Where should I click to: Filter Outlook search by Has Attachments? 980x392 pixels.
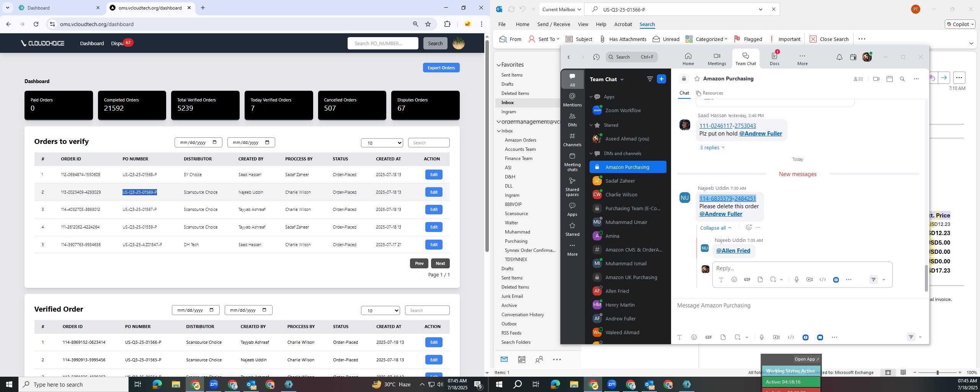pyautogui.click(x=623, y=39)
